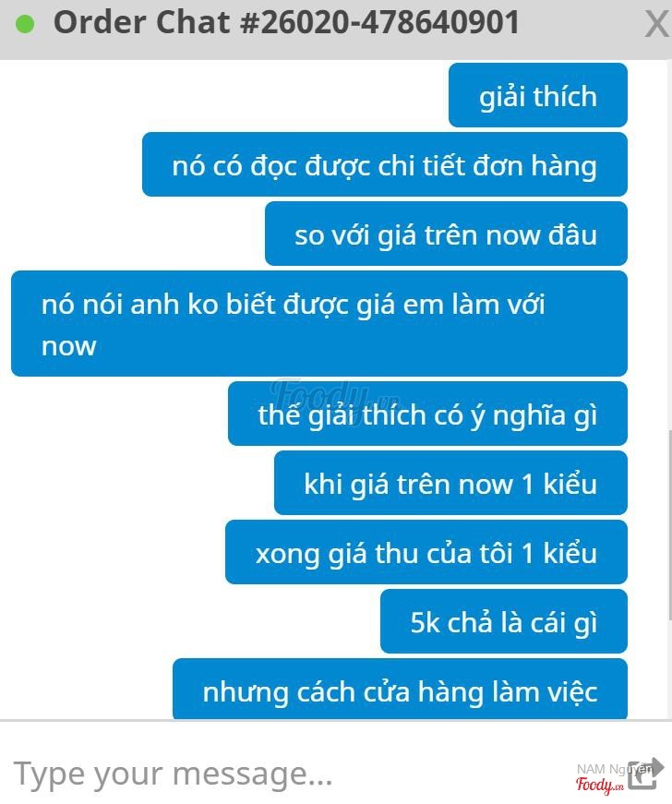Image resolution: width=672 pixels, height=804 pixels.
Task: Click the Order Chat #26020-478640901 title
Action: pos(286,23)
